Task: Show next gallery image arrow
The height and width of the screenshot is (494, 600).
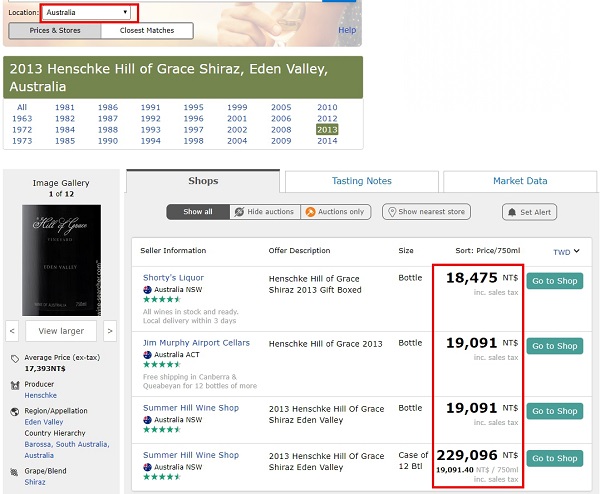Action: click(x=110, y=331)
